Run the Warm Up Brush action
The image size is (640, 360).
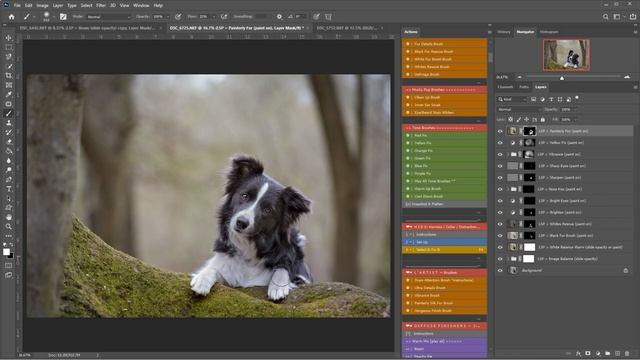click(444, 189)
